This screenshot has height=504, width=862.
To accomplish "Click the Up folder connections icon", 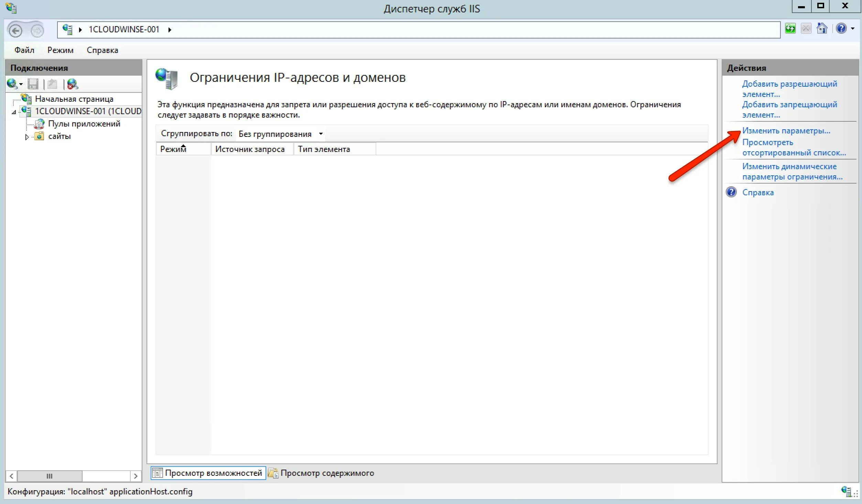I will [52, 84].
